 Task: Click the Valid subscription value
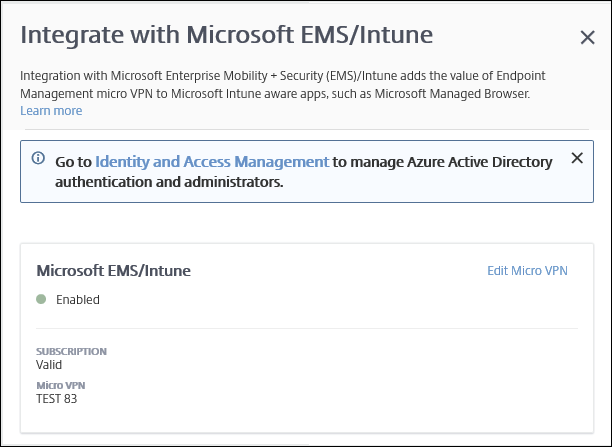(x=50, y=365)
